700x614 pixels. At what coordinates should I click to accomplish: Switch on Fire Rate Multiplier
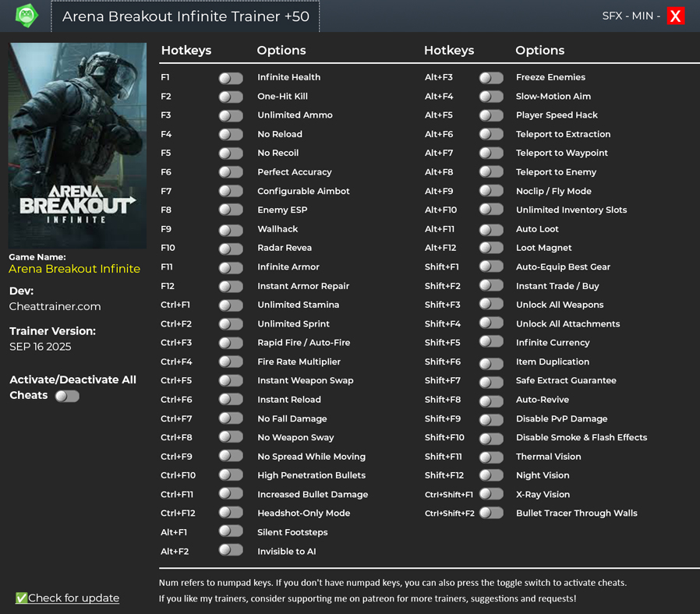[x=231, y=362]
